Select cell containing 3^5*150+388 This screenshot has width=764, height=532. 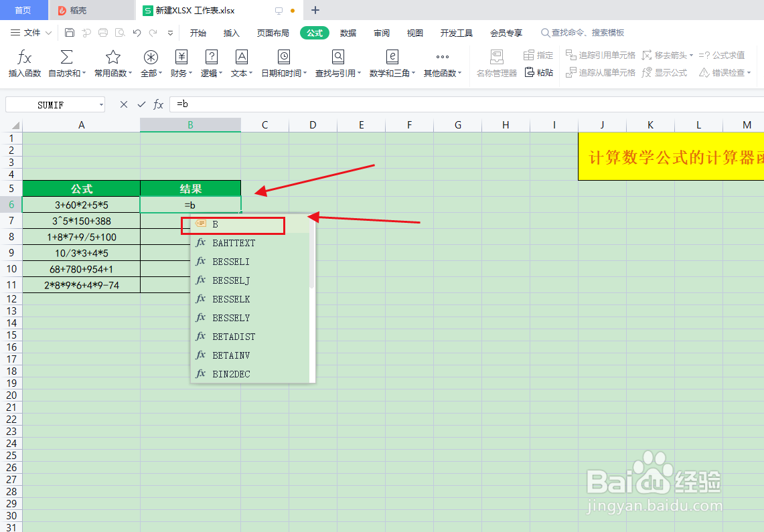(x=82, y=221)
